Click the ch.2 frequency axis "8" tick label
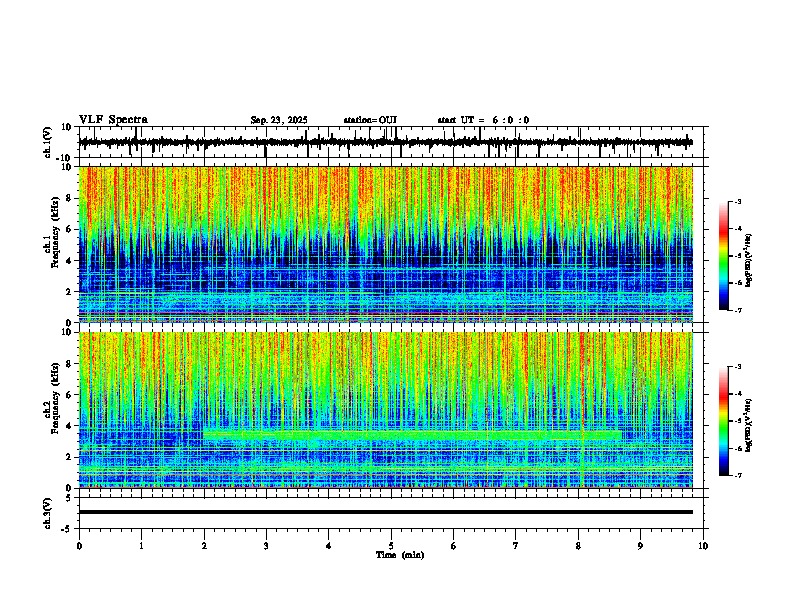The height and width of the screenshot is (612, 792). click(69, 364)
